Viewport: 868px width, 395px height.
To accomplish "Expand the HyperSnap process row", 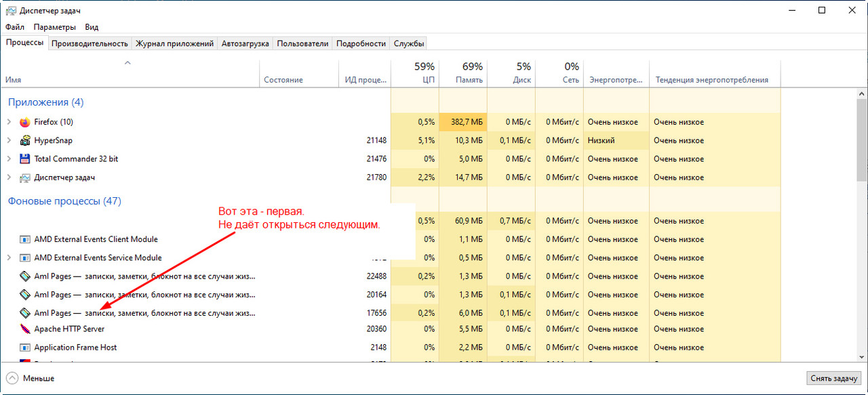I will [x=9, y=140].
